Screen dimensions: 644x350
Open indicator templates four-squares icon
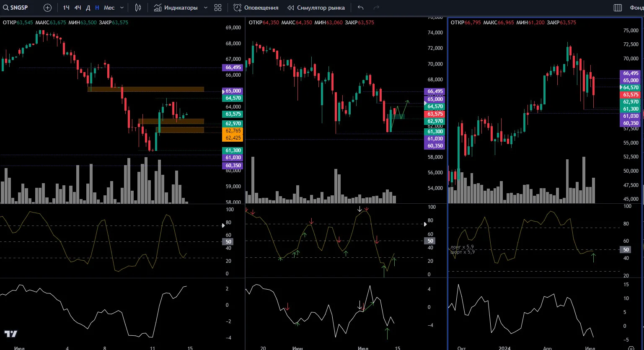click(x=218, y=8)
